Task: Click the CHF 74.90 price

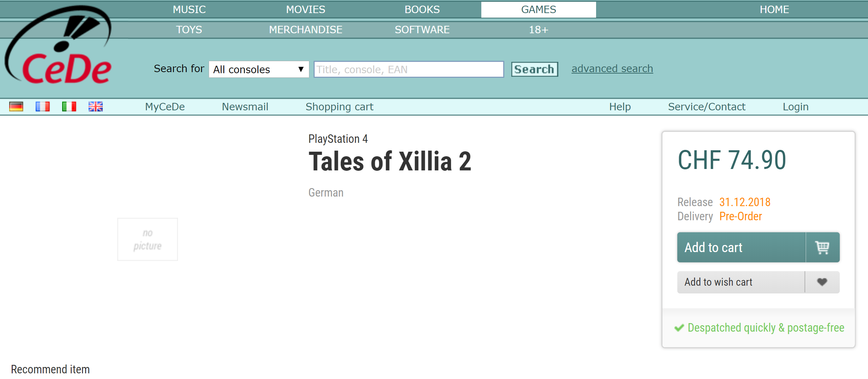Action: point(732,160)
